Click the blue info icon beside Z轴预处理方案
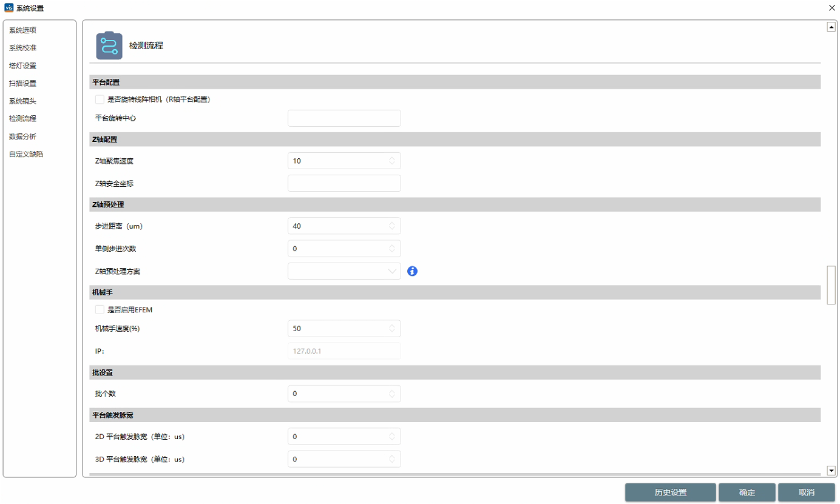The width and height of the screenshot is (840, 504). coord(413,271)
